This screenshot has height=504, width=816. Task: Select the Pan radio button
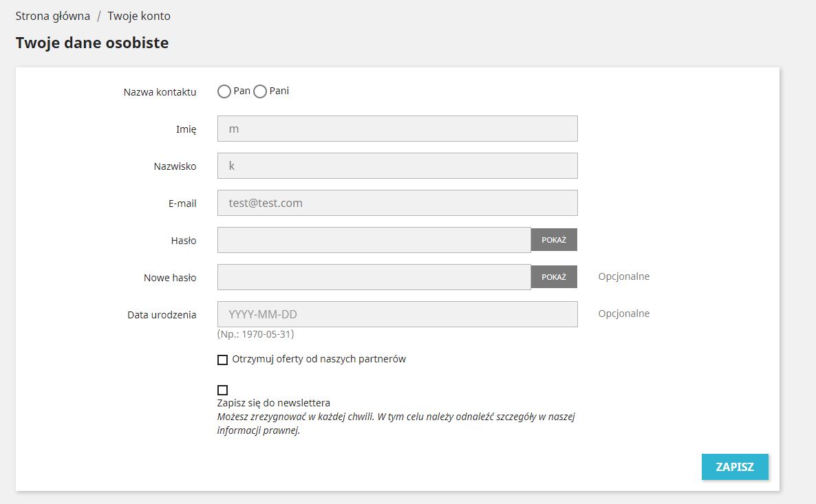pyautogui.click(x=224, y=91)
